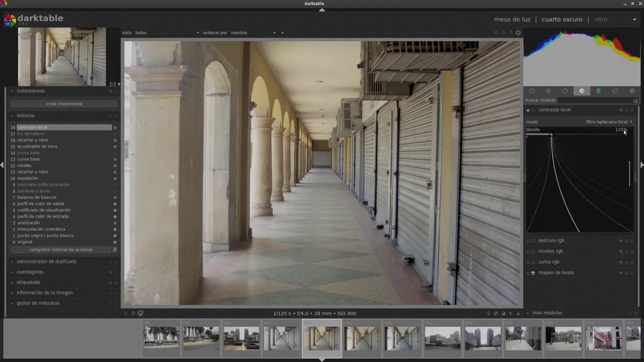
Task: Open the second display window icon
Action: tap(140, 313)
